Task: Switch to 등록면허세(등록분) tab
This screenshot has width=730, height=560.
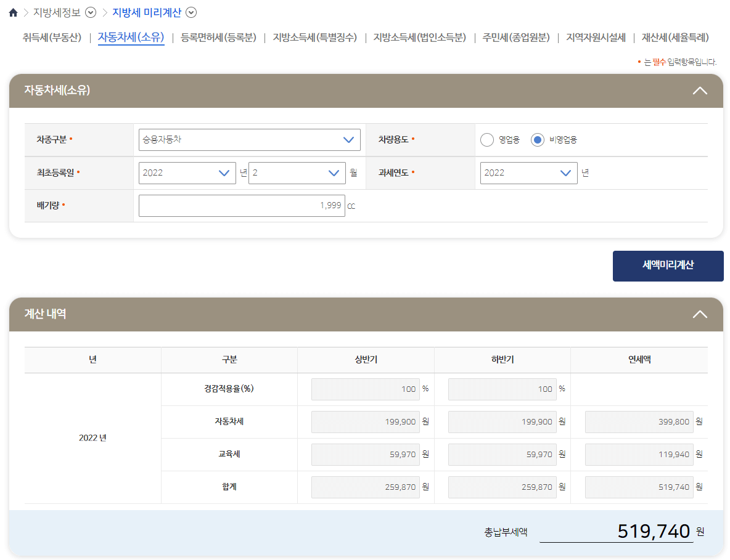Action: click(218, 37)
